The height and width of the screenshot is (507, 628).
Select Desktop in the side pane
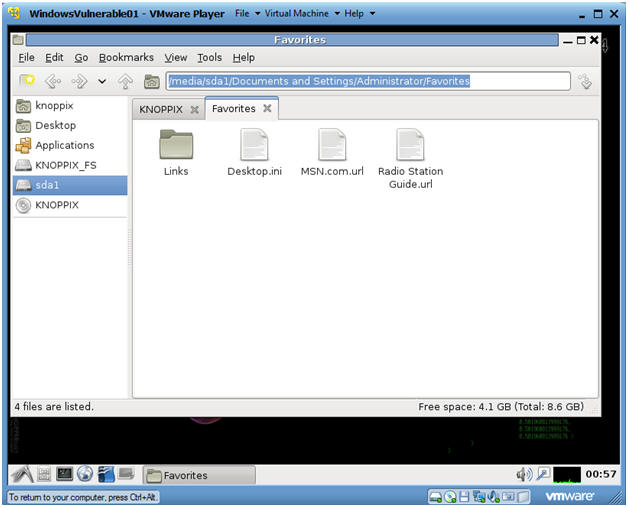point(70,126)
